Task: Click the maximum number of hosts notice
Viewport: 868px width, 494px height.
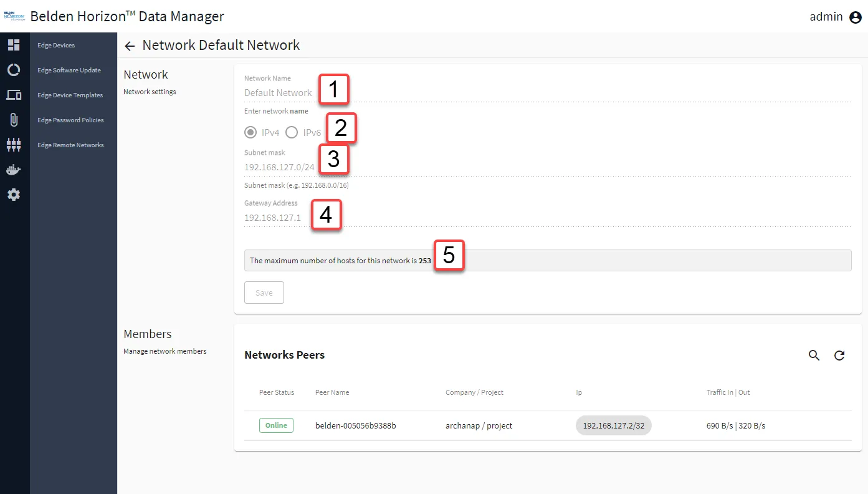Action: pos(548,261)
